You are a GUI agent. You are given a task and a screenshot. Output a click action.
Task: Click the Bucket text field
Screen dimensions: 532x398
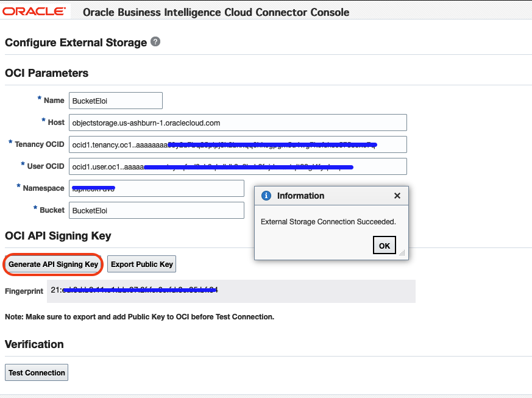[x=157, y=210]
